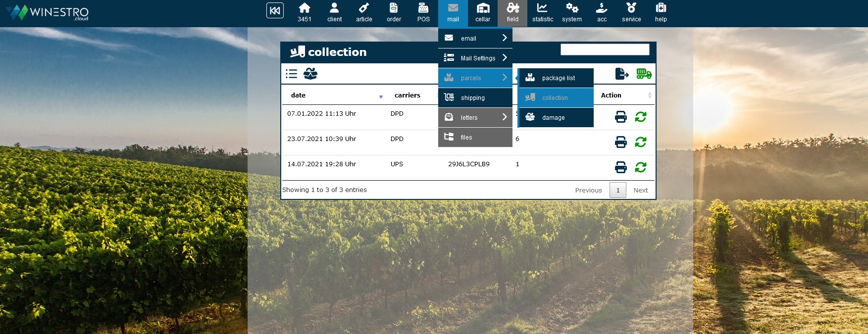Open the cellar module in top navigation
This screenshot has width=868, height=334.
coord(483,13)
